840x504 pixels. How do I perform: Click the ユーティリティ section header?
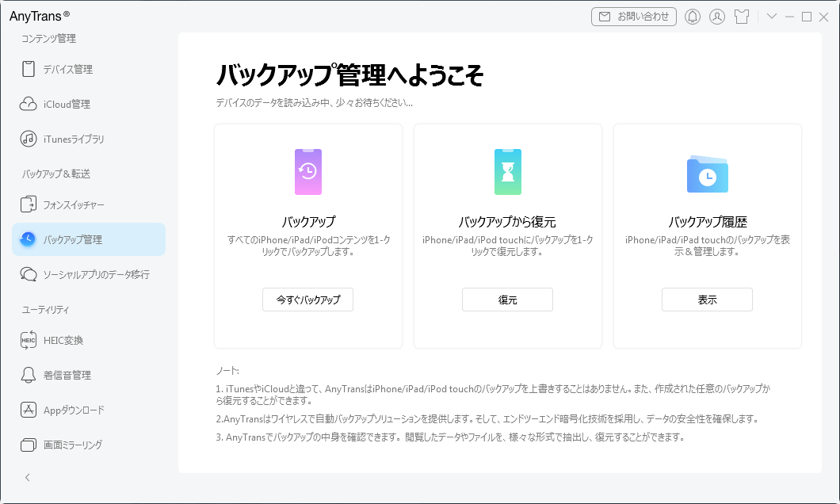click(x=45, y=309)
